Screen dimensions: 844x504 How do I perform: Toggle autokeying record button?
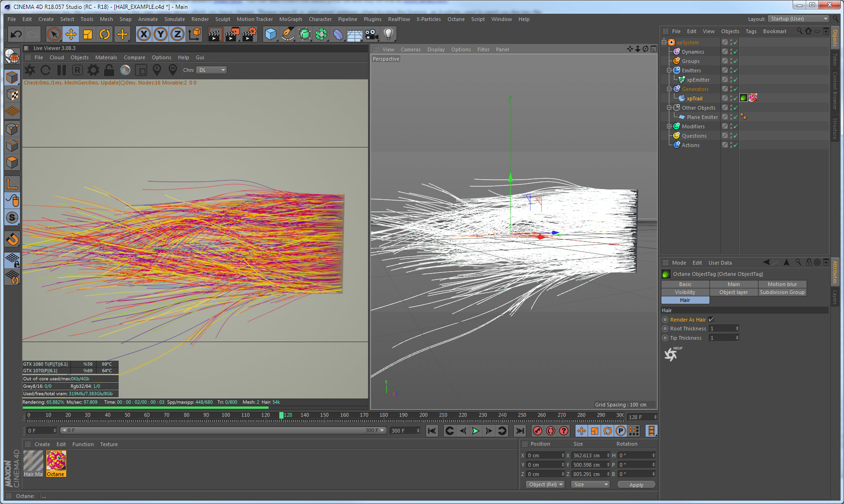tap(551, 431)
